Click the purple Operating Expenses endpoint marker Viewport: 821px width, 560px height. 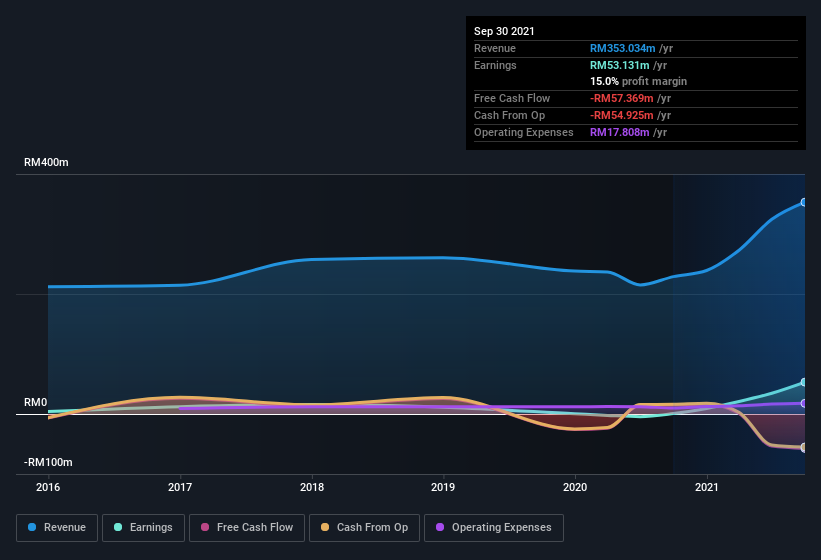click(804, 404)
